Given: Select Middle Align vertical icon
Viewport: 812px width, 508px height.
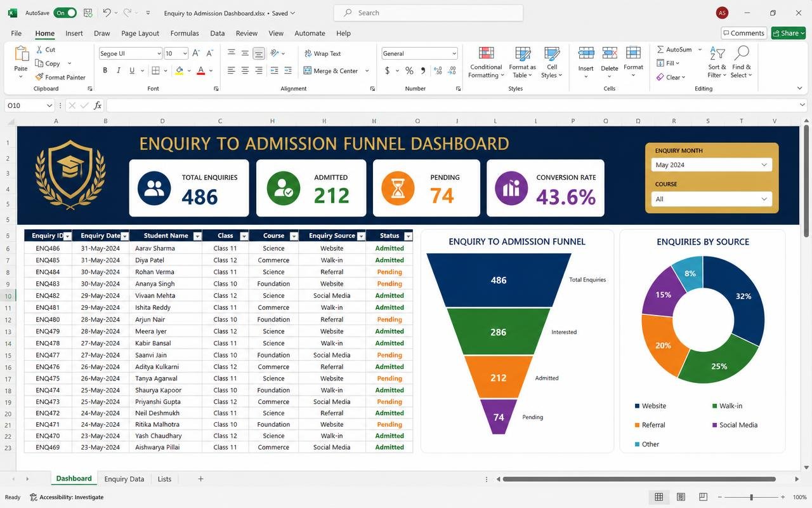Looking at the screenshot, I should [245, 53].
